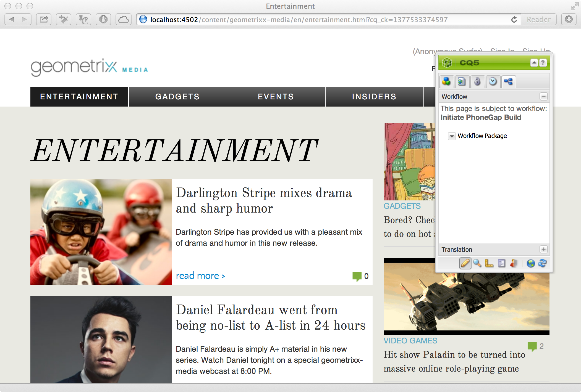Select the INSIDERS navigation tab
581x392 pixels.
[x=375, y=96]
